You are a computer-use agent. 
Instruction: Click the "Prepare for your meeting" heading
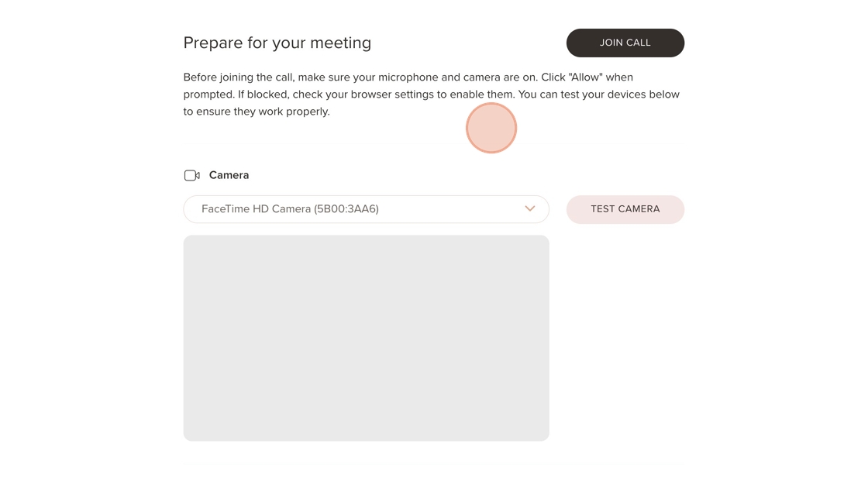point(277,43)
